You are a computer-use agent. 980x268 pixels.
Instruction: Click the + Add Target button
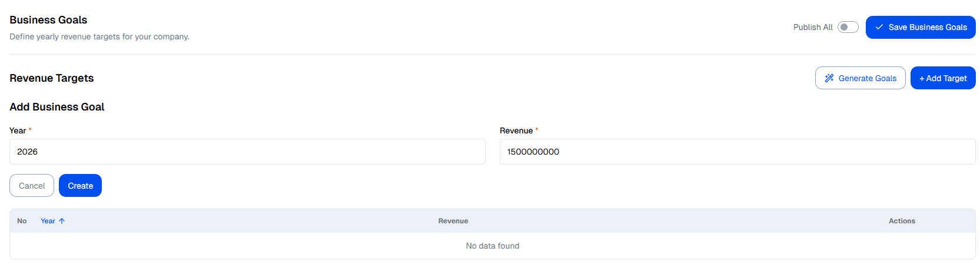click(x=942, y=78)
